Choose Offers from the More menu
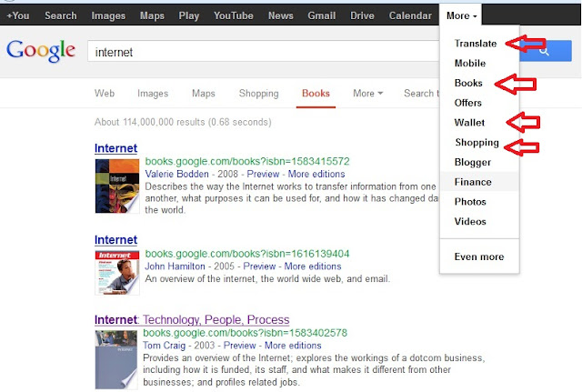Image resolution: width=582 pixels, height=392 pixels. click(468, 103)
